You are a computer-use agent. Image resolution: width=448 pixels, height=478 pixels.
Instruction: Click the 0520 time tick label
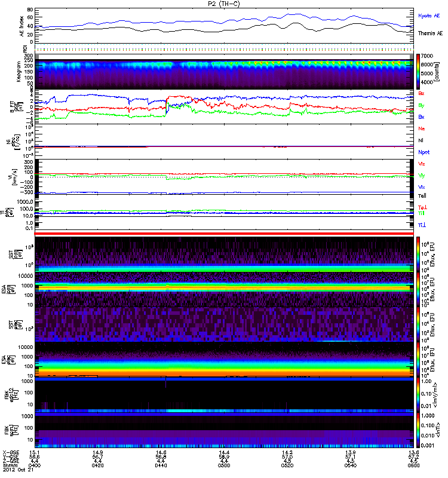pos(287,465)
